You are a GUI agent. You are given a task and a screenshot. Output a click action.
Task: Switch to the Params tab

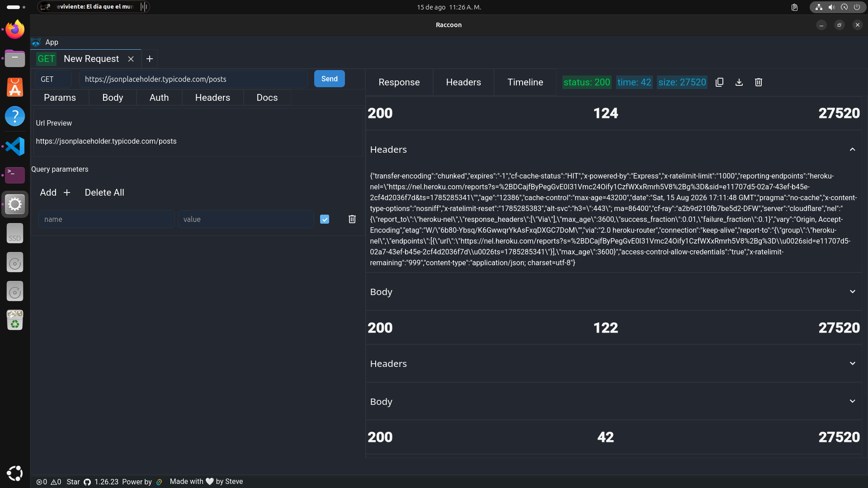pyautogui.click(x=60, y=98)
